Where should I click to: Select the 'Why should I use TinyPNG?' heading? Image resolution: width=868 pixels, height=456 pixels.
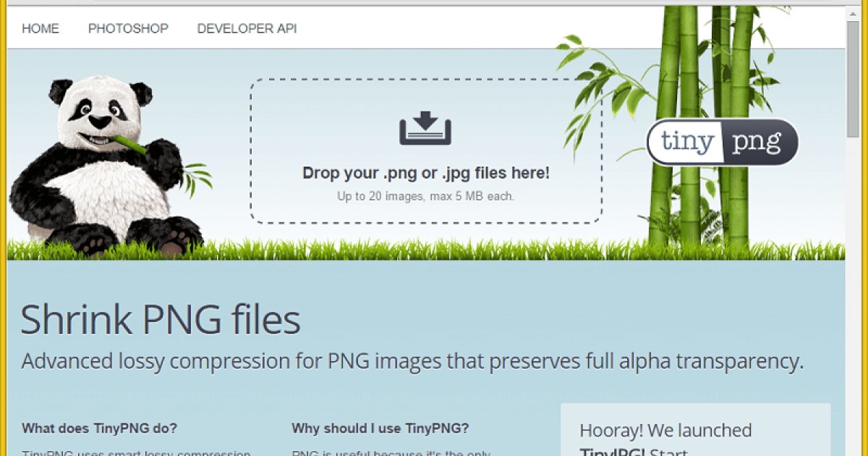click(380, 428)
